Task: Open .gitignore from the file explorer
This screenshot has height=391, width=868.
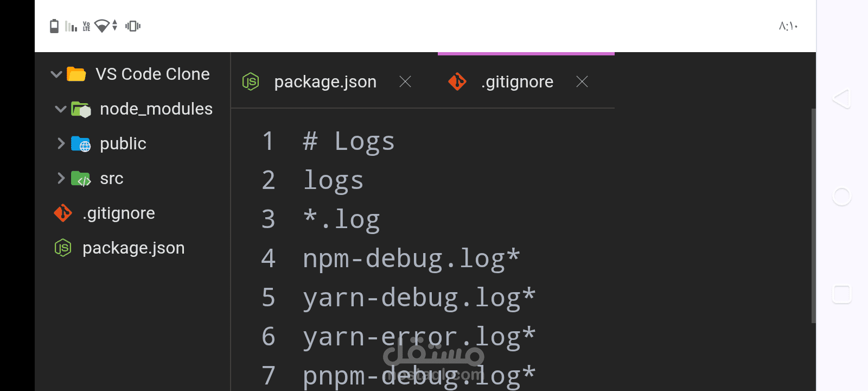Action: pyautogui.click(x=119, y=213)
